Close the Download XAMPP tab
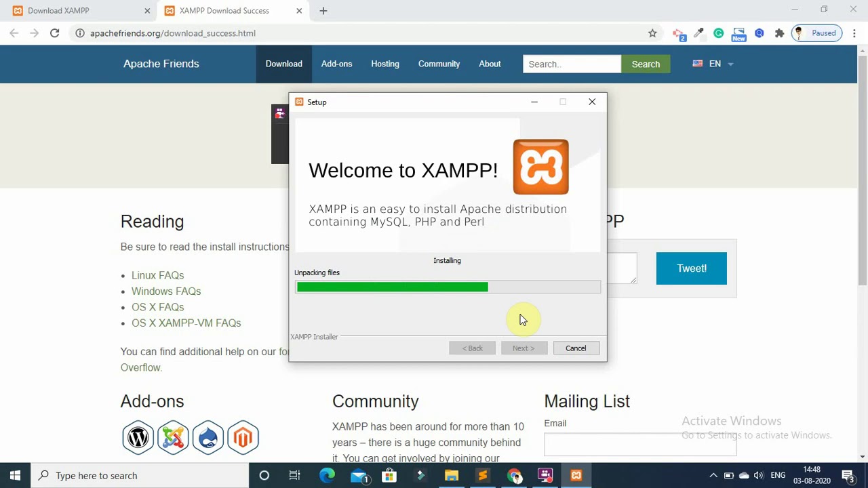The image size is (868, 488). click(x=147, y=11)
